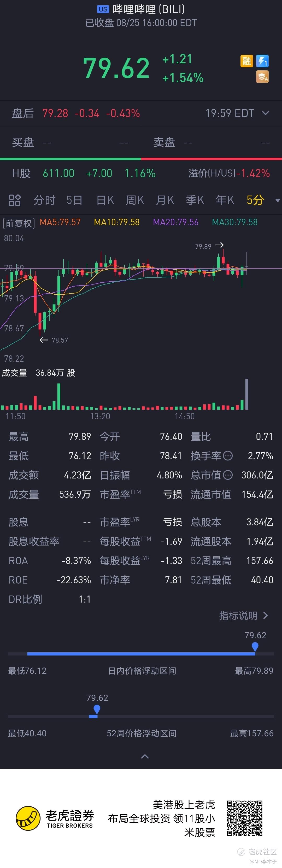
Task: Tap info icon beside 总市值
Action: 228,475
